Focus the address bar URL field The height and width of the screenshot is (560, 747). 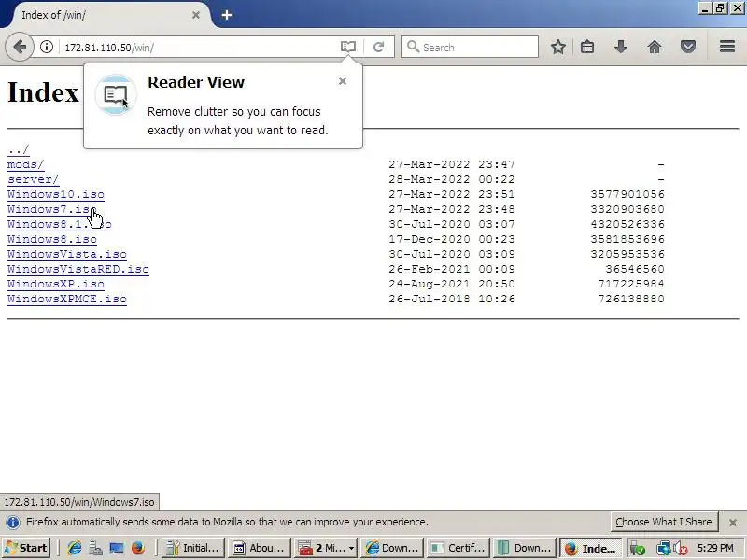198,48
